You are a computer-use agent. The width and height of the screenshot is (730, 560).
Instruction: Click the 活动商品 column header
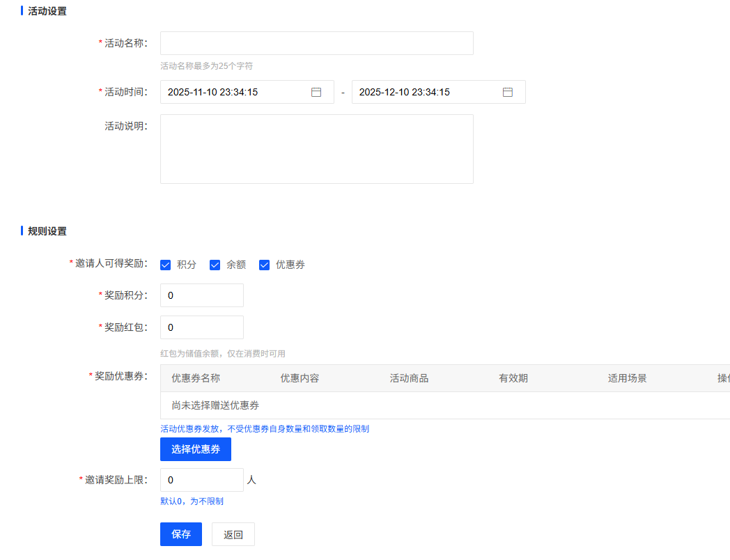(409, 378)
